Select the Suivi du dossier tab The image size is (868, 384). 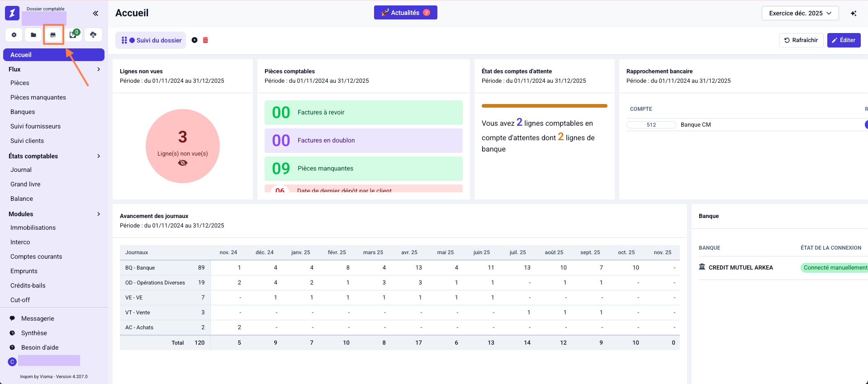coord(151,40)
